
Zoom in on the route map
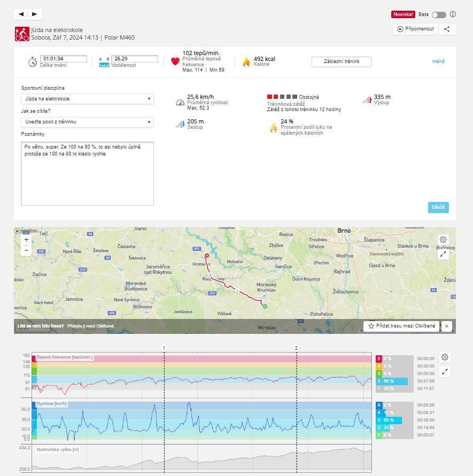pyautogui.click(x=26, y=240)
